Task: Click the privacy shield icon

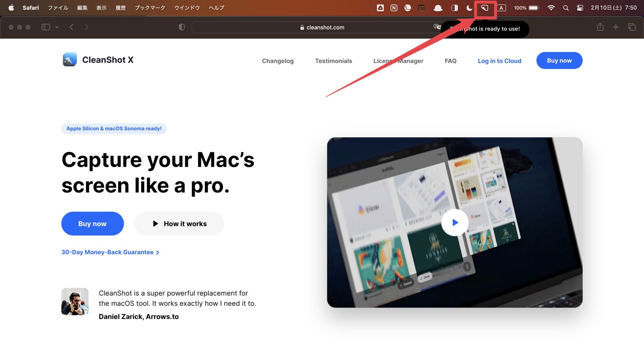Action: pos(182,27)
